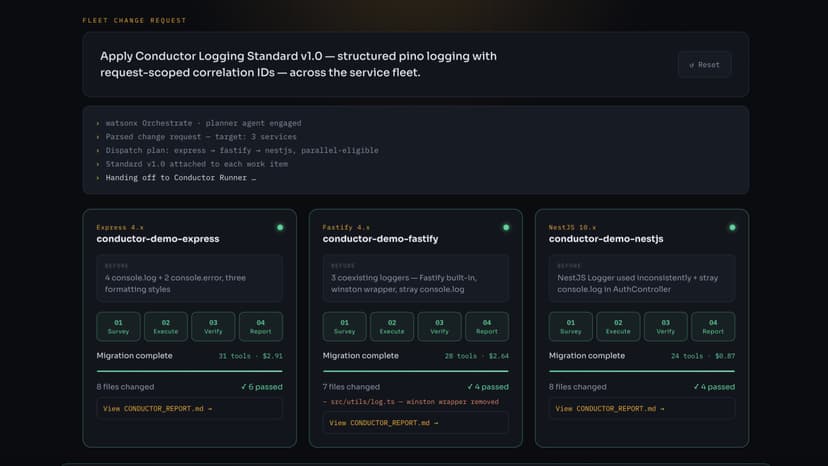Select 03 Verify step in nestjs card

665,327
